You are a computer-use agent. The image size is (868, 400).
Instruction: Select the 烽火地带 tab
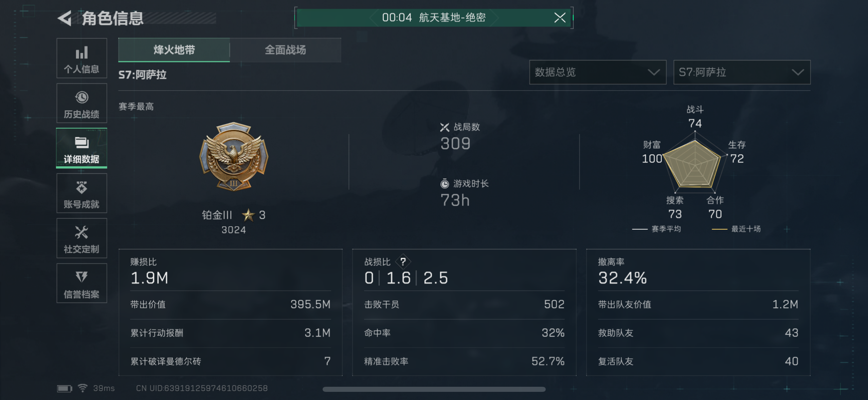click(174, 50)
